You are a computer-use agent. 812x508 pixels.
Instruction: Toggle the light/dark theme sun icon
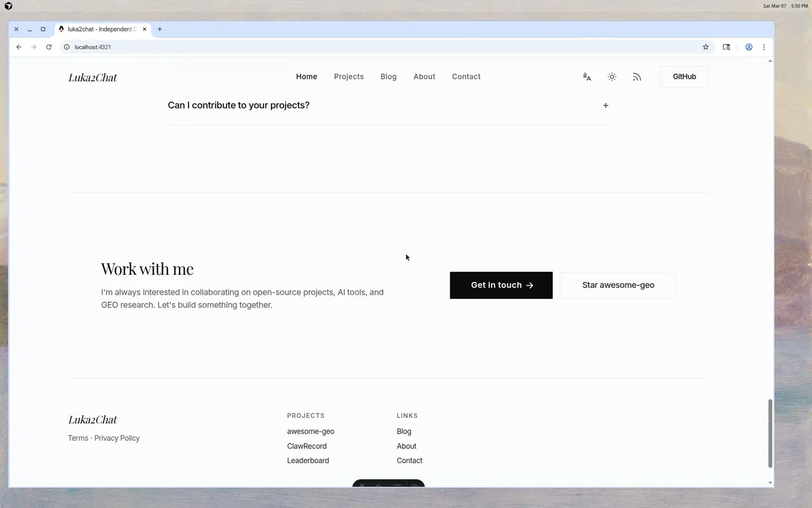tap(612, 77)
